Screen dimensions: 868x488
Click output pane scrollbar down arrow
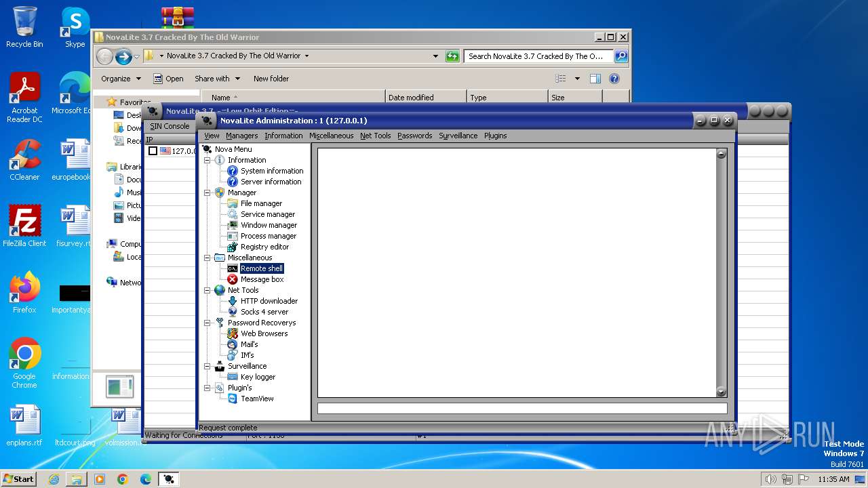(722, 391)
